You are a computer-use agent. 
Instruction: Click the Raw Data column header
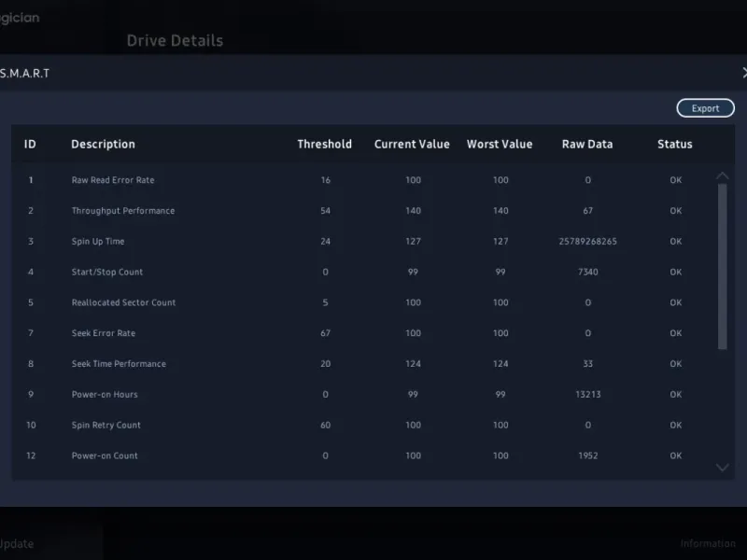(587, 145)
